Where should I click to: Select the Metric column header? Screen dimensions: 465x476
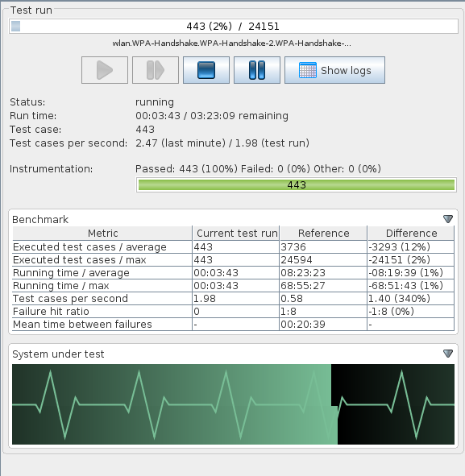(102, 233)
